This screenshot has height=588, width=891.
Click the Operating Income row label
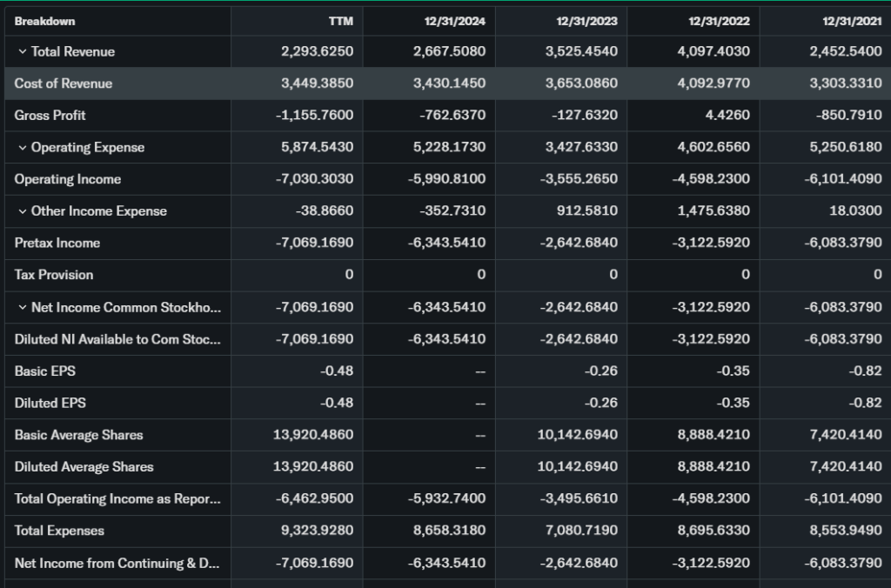tap(68, 179)
